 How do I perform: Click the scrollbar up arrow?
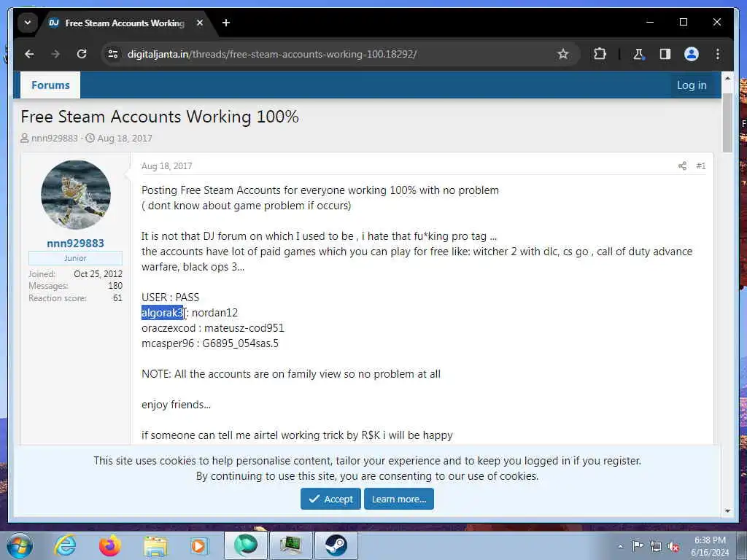pos(727,77)
